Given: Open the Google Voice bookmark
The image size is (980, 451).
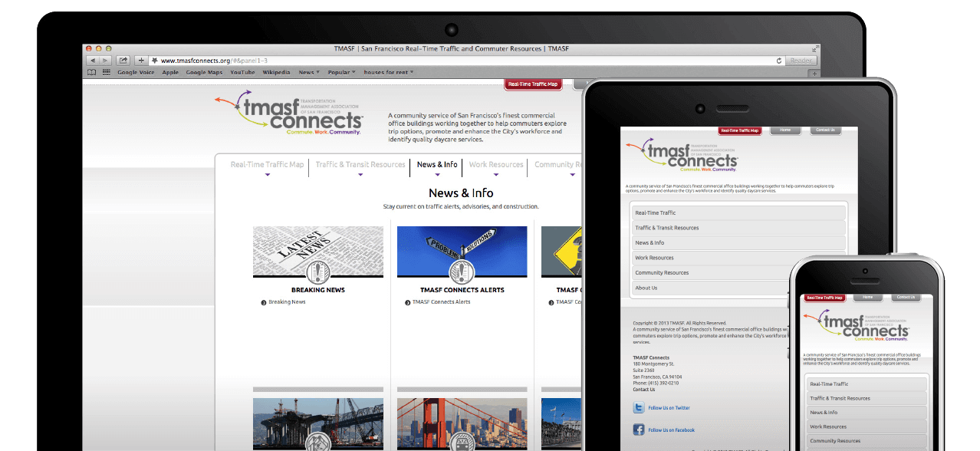Looking at the screenshot, I should tap(136, 72).
